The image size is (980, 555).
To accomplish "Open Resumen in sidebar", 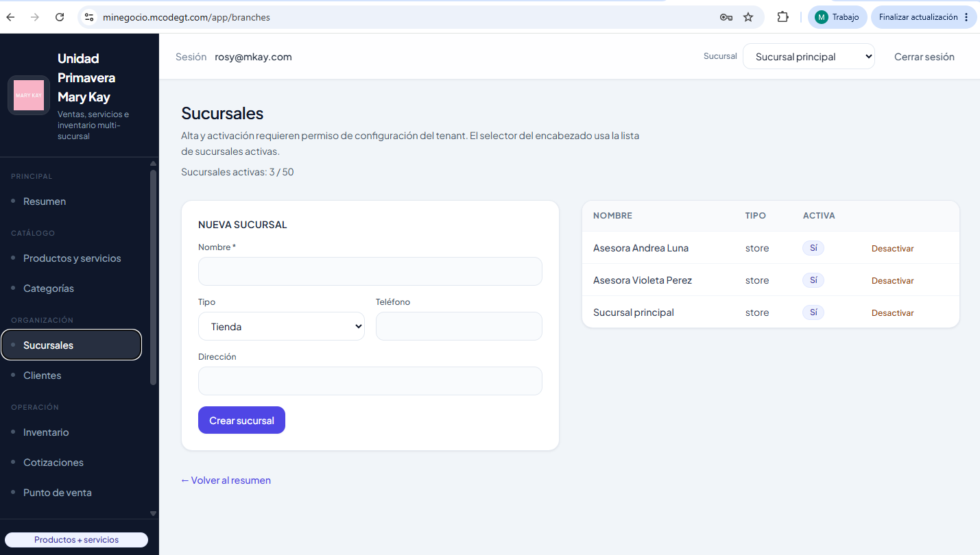I will [71, 201].
